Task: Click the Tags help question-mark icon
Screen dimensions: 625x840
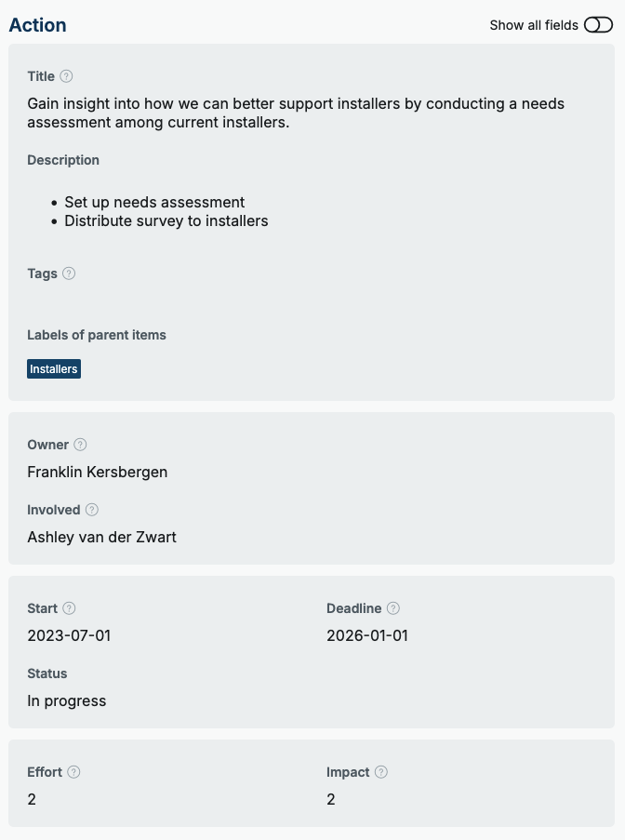Action: (x=69, y=273)
